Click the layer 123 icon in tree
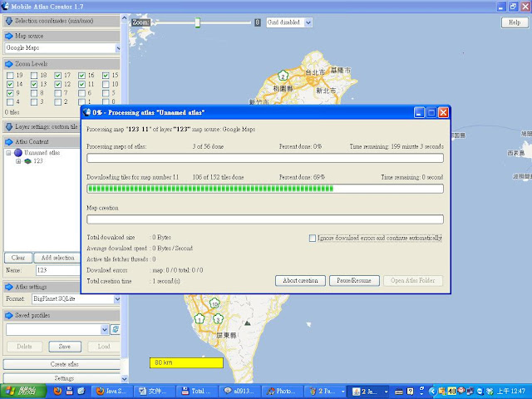 tap(28, 161)
